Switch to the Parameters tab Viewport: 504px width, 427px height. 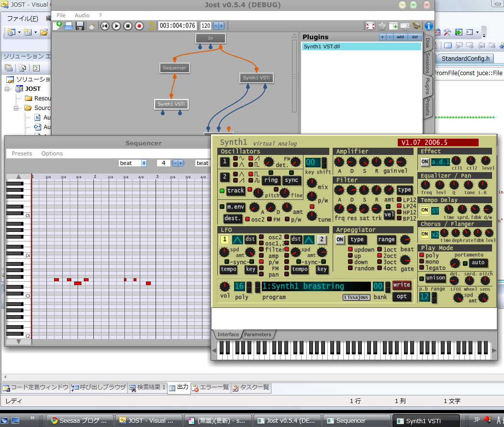[x=258, y=335]
